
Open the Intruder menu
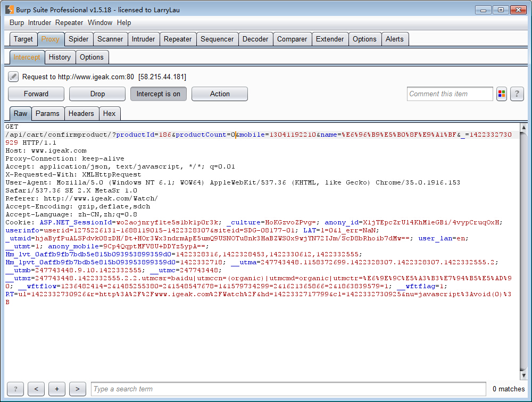tap(39, 23)
